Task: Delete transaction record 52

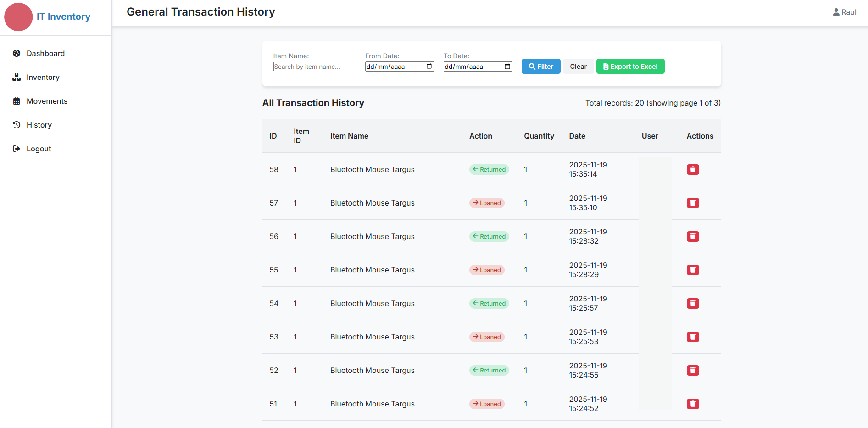Action: tap(693, 370)
